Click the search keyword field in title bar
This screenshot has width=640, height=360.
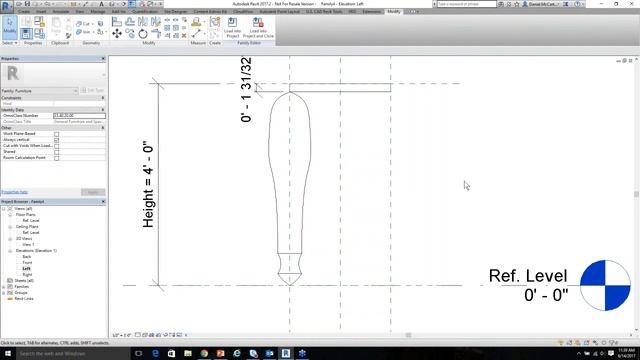tap(467, 4)
